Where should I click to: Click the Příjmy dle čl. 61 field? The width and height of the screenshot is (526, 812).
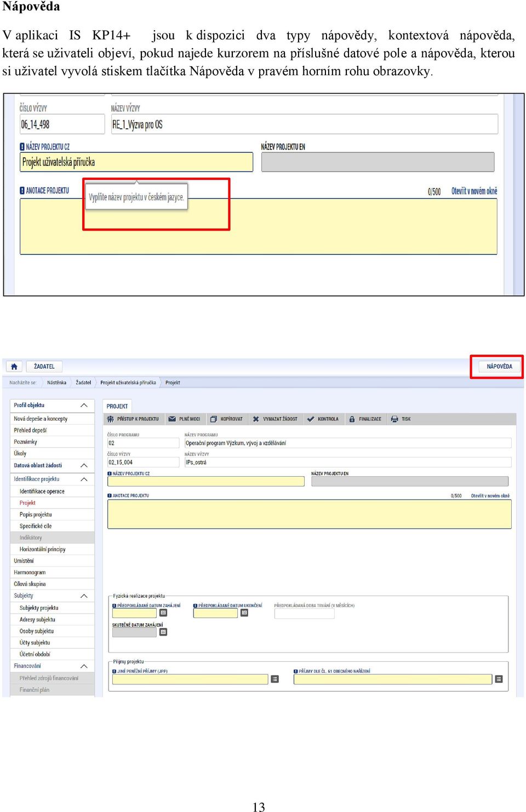coord(393,679)
